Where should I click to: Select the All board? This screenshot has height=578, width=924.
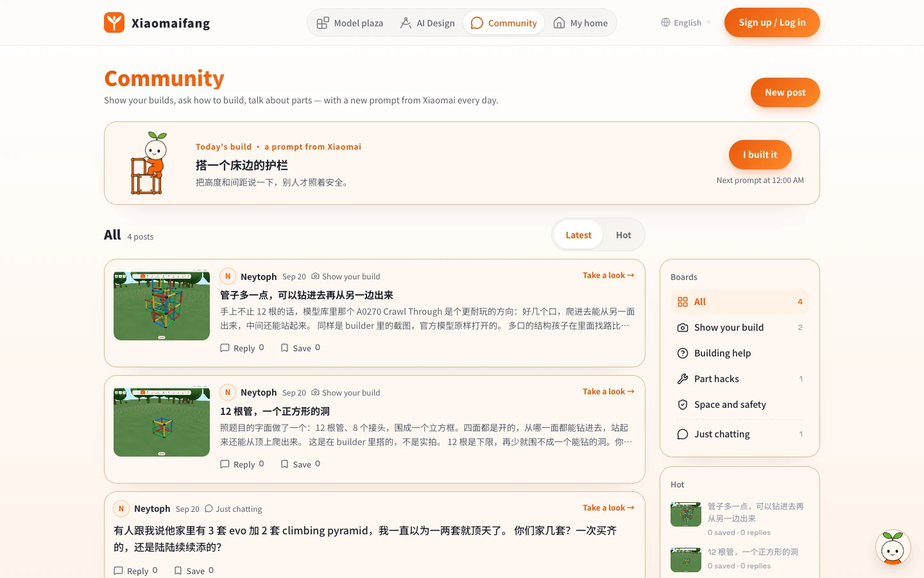[x=740, y=302]
